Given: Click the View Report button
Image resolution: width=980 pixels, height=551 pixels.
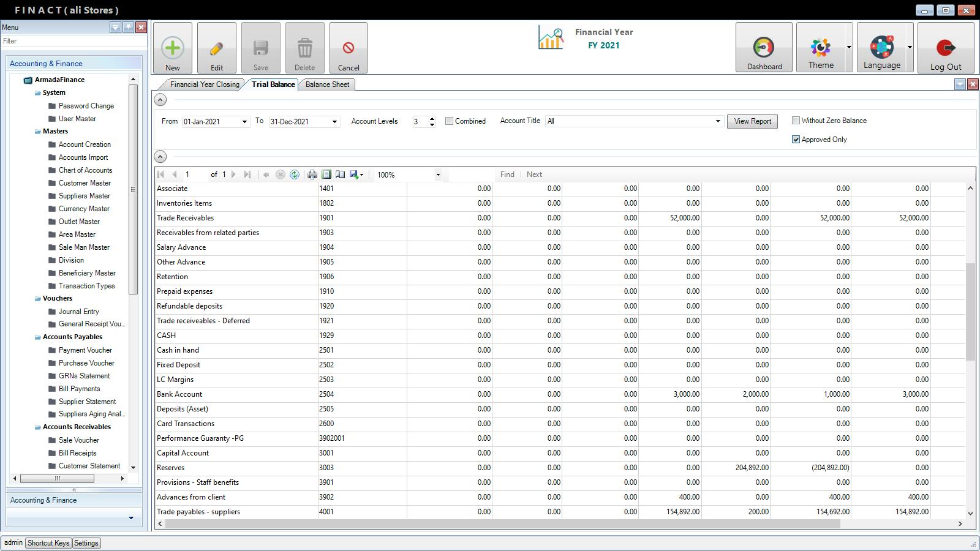Looking at the screenshot, I should pos(752,121).
